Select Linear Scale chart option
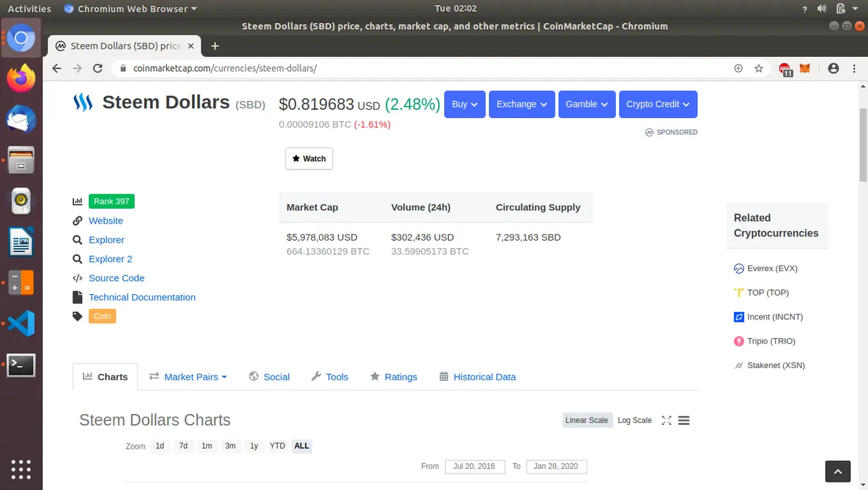Image resolution: width=868 pixels, height=490 pixels. [587, 420]
